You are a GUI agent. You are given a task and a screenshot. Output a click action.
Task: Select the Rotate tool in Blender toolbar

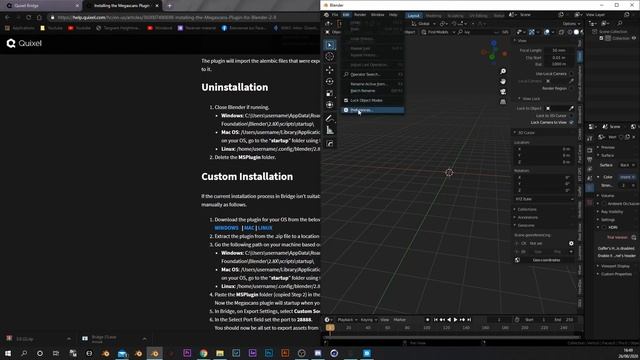tap(330, 82)
